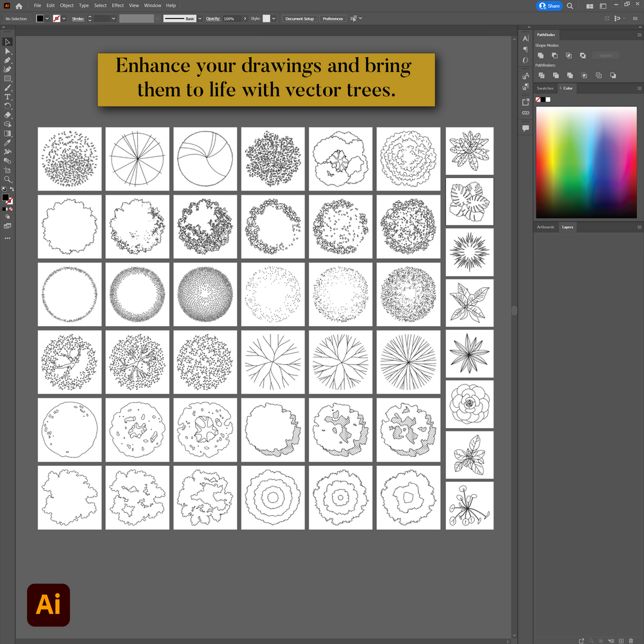Open Document Setup
This screenshot has height=644, width=644.
(x=299, y=19)
